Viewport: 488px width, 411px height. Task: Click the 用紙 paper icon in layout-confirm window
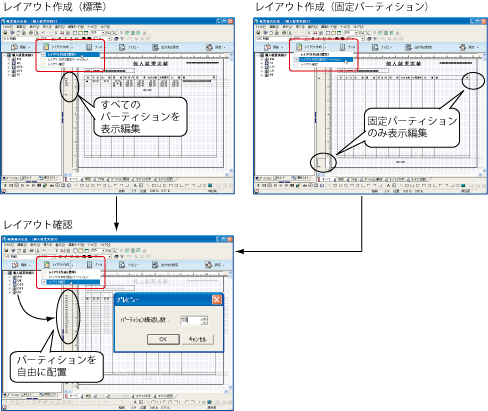(x=15, y=265)
